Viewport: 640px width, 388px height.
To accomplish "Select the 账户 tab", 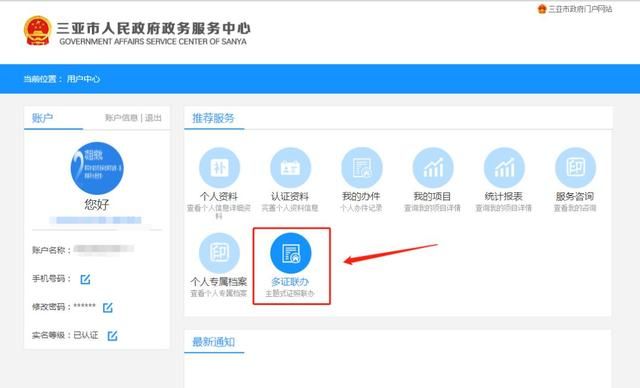I will (x=42, y=118).
